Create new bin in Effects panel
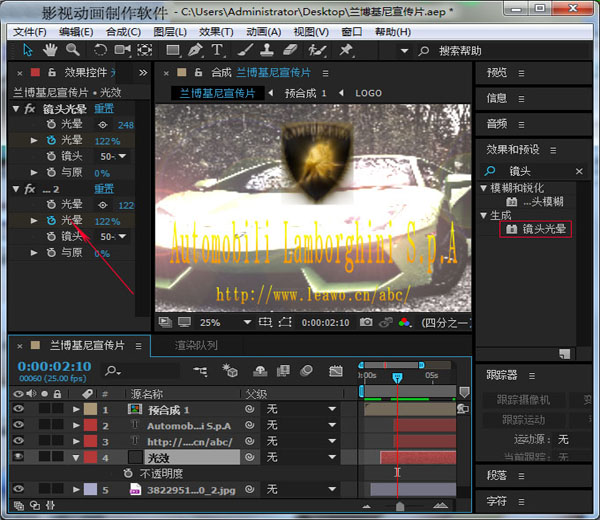 (x=564, y=354)
